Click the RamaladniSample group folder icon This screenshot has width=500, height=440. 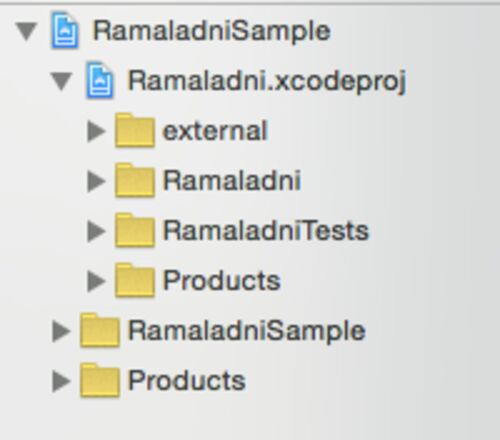pos(100,330)
